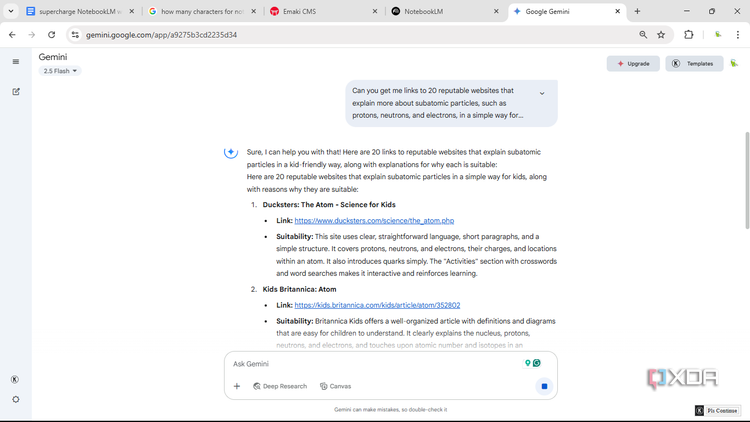The image size is (750, 422).
Task: Open Settings gear icon in sidebar
Action: 16,399
